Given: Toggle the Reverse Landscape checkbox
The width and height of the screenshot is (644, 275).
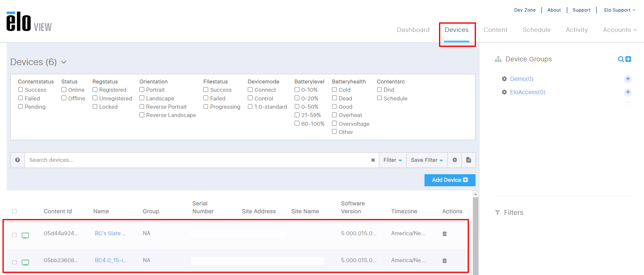Looking at the screenshot, I should (142, 115).
